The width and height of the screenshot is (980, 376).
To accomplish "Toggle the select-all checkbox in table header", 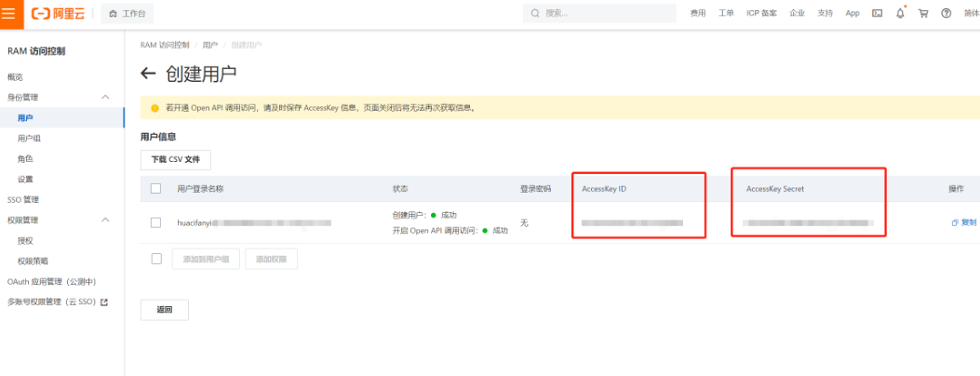I will (x=155, y=189).
